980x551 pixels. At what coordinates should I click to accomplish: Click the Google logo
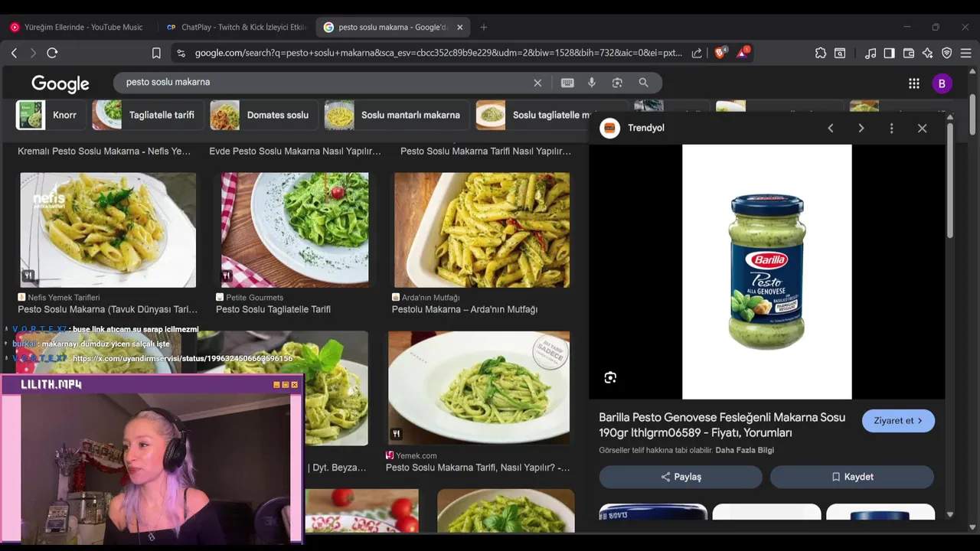pos(60,83)
